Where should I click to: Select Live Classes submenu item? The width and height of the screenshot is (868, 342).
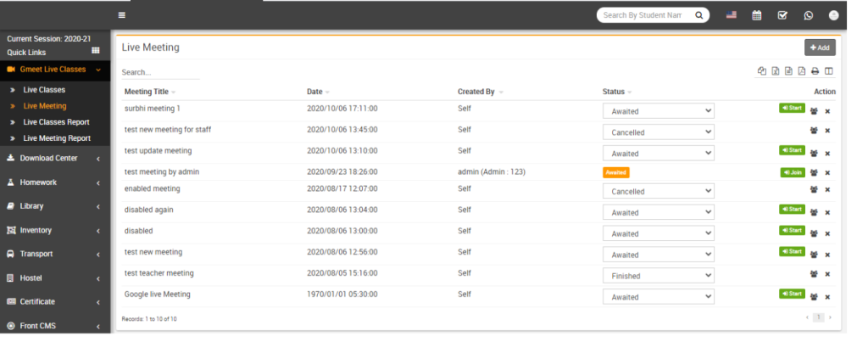[x=44, y=89]
